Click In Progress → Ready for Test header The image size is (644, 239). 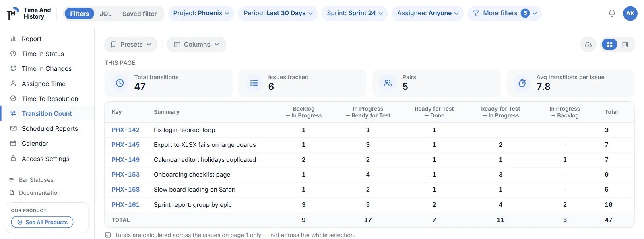pos(368,112)
